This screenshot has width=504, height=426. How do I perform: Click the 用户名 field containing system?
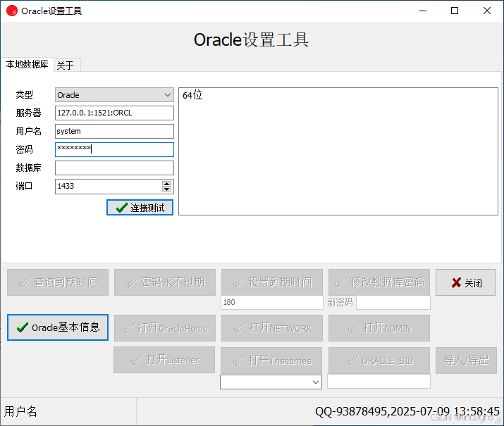click(x=114, y=131)
